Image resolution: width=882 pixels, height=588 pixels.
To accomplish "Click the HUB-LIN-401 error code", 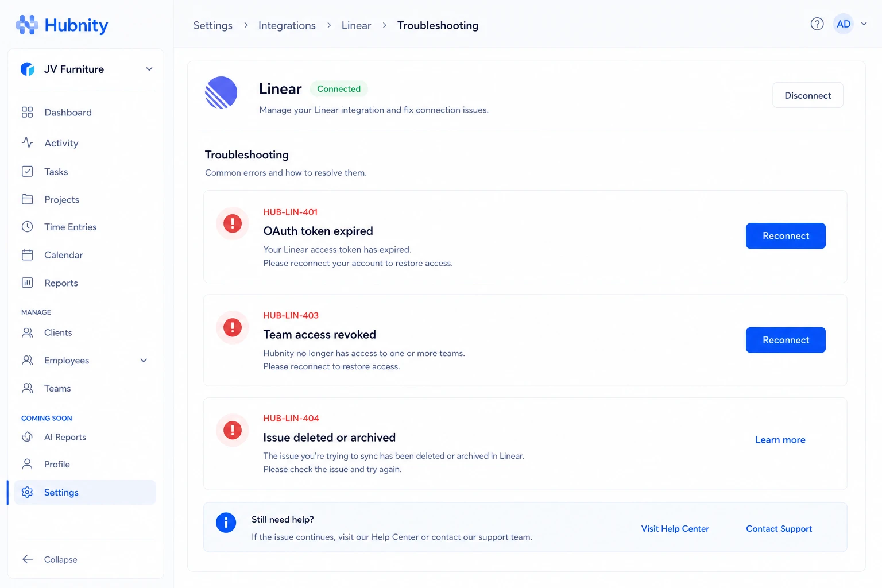I will (x=290, y=212).
